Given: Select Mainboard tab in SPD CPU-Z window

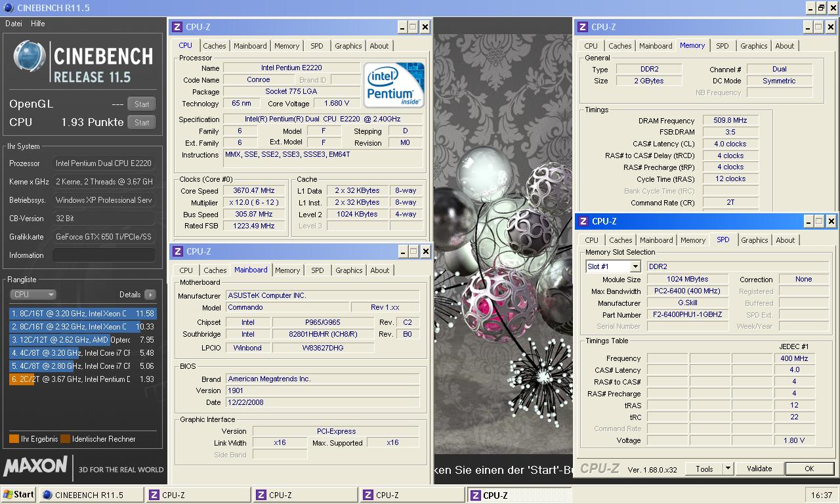Looking at the screenshot, I should coord(656,240).
